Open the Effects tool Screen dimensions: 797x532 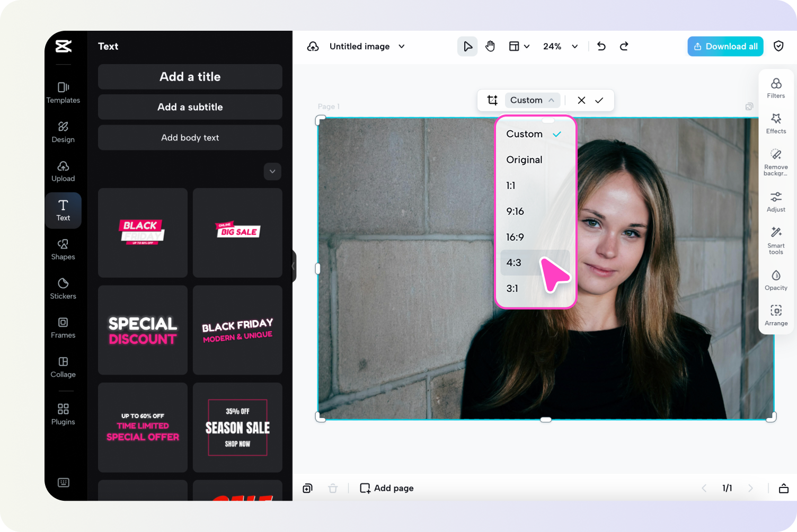click(776, 124)
